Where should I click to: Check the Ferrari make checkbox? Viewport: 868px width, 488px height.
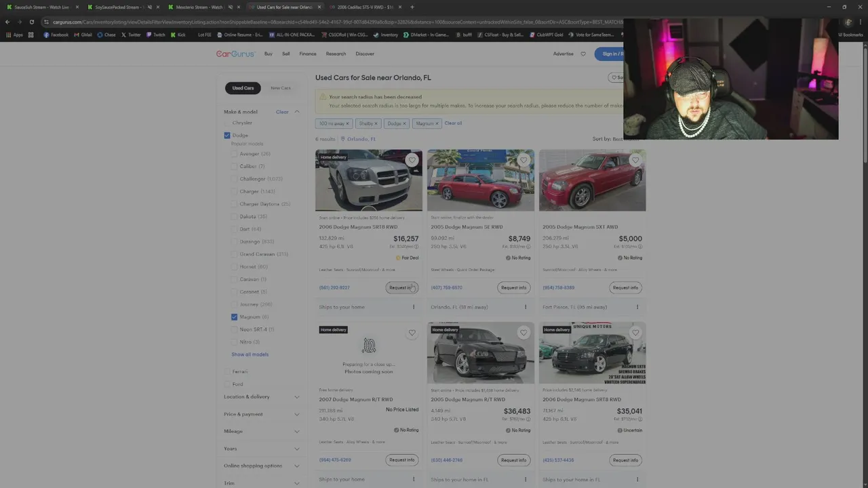click(227, 371)
